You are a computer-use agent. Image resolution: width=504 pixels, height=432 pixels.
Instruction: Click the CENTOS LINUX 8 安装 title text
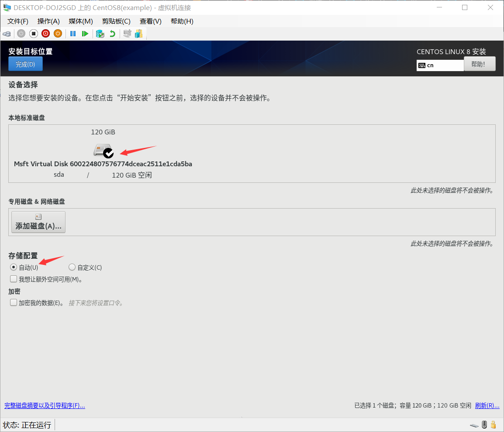coord(451,52)
